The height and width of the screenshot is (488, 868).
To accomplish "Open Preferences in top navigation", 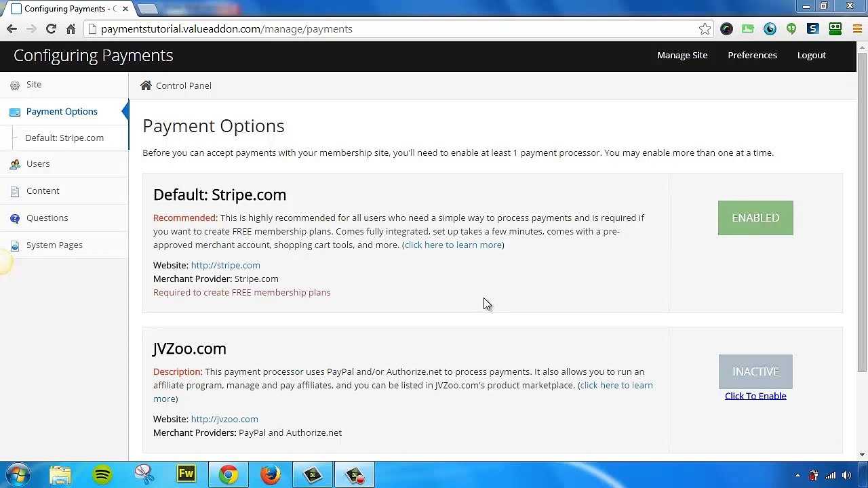I will tap(752, 55).
